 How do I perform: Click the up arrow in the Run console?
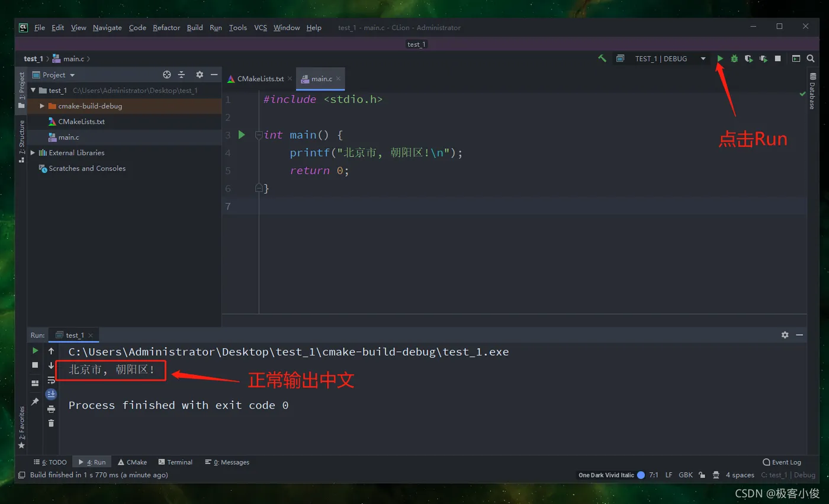tap(52, 351)
